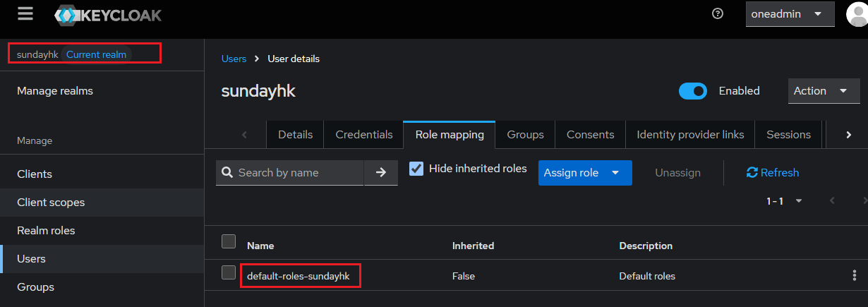
Task: Click the Default roles description cell
Action: point(647,276)
